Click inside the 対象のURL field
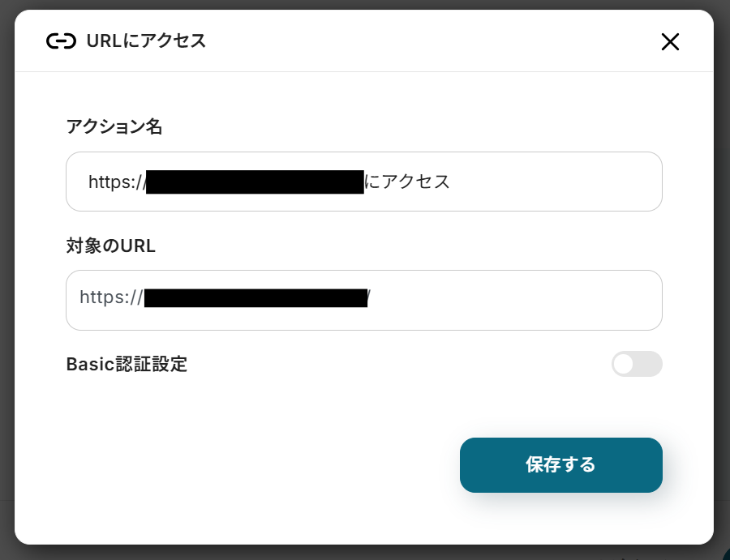Image resolution: width=730 pixels, height=560 pixels. pos(364,300)
